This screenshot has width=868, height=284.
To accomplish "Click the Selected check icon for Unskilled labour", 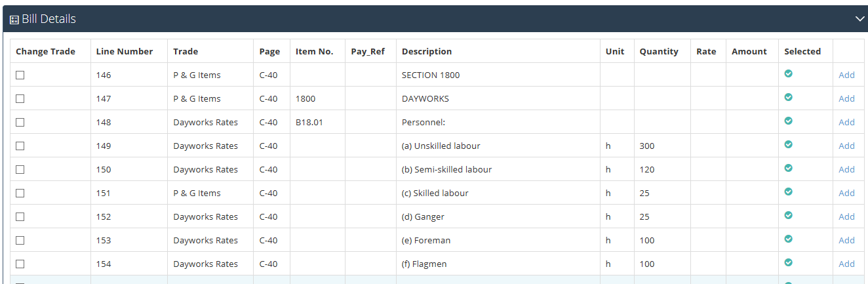I will [789, 144].
